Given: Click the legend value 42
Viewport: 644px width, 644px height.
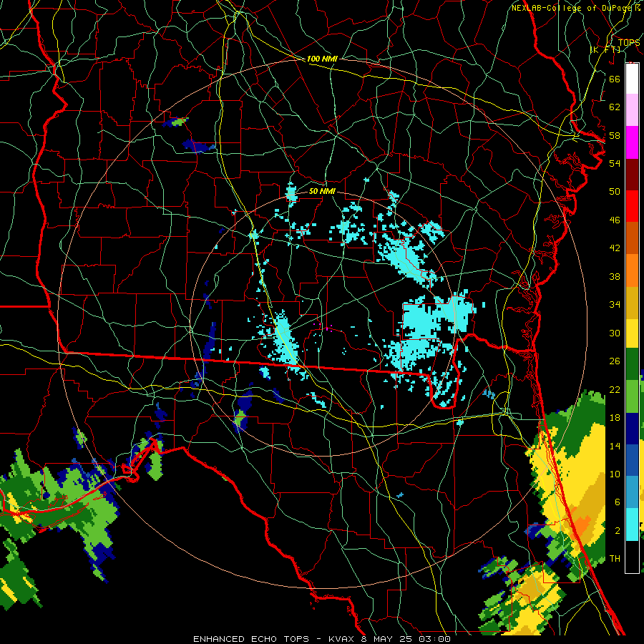Looking at the screenshot, I should pos(615,248).
